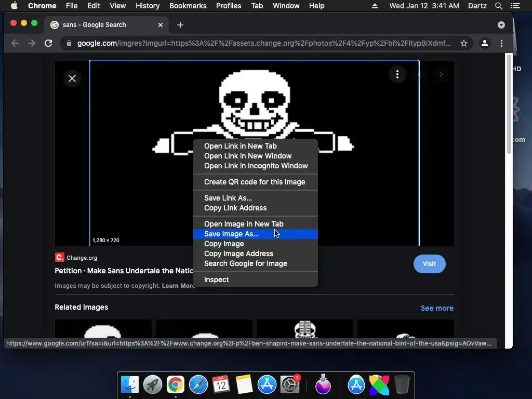This screenshot has width=532, height=399.
Task: Open the tab search dropdown arrow
Action: click(x=501, y=25)
